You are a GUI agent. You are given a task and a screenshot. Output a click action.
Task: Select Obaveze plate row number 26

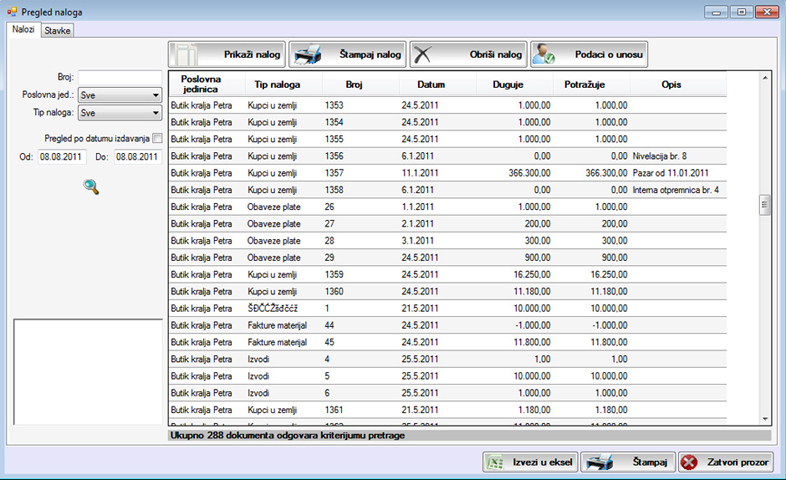(x=448, y=207)
